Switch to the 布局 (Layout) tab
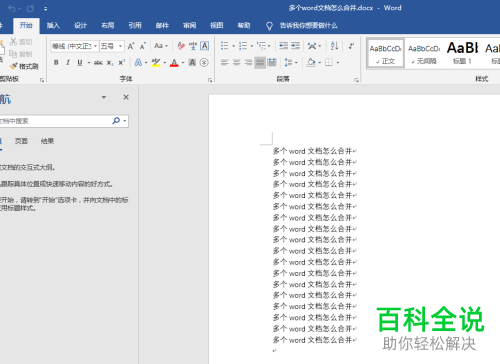The image size is (500, 364). pyautogui.click(x=108, y=25)
